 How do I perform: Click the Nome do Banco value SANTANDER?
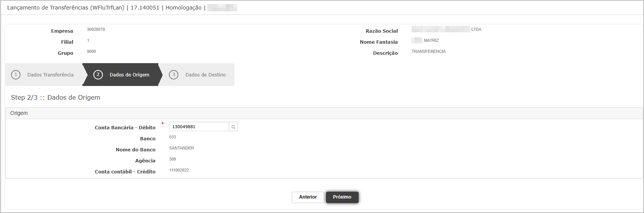(x=181, y=148)
